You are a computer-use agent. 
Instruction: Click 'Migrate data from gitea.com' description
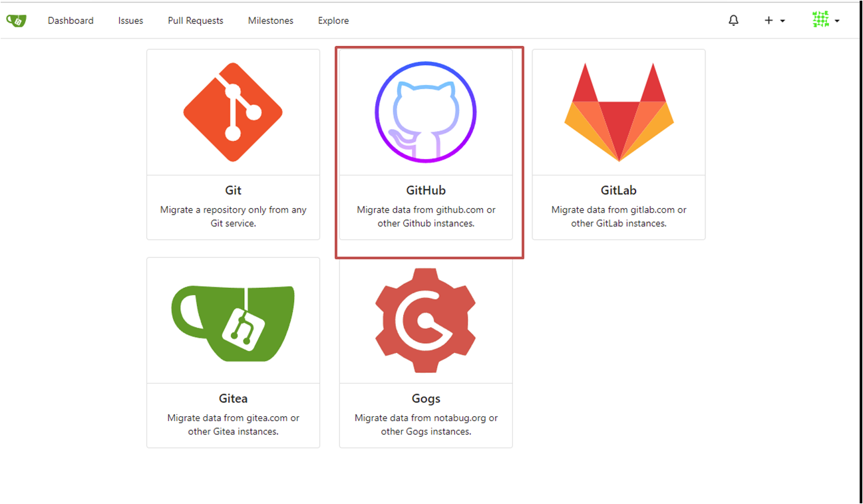click(233, 425)
